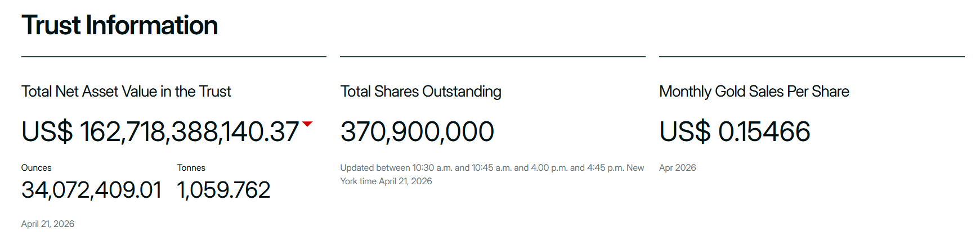Viewport: 980px width, 232px height.
Task: Select the Total Net Asset Value label
Action: 126,92
